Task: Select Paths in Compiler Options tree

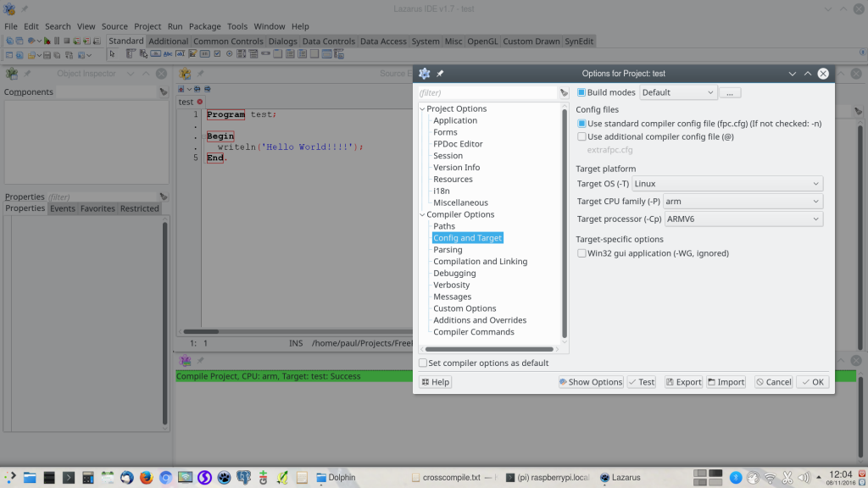Action: tap(444, 226)
